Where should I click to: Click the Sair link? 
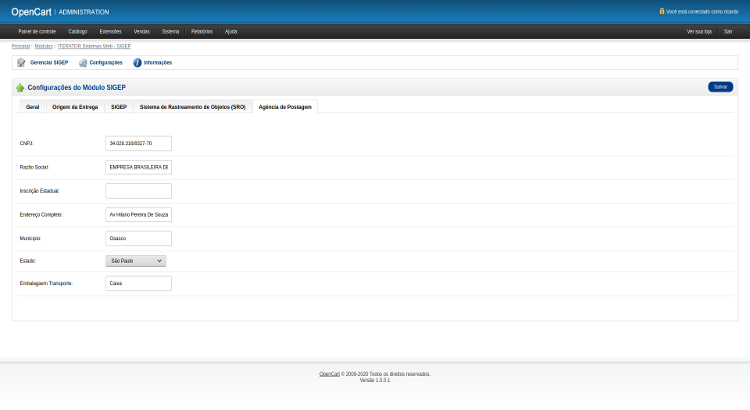point(728,32)
